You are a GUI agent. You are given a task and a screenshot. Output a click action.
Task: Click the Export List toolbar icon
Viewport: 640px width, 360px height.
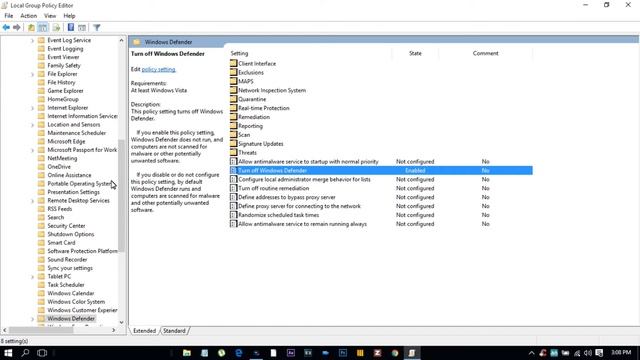pyautogui.click(x=56, y=27)
